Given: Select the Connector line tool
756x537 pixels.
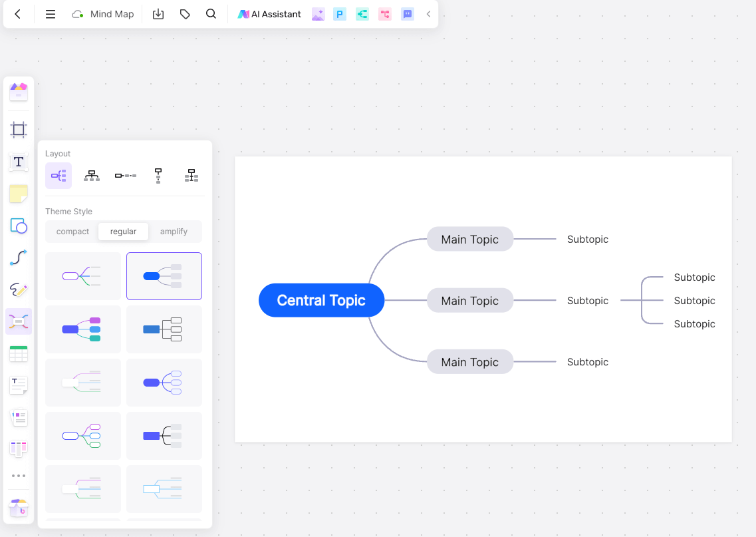Looking at the screenshot, I should click(x=18, y=258).
